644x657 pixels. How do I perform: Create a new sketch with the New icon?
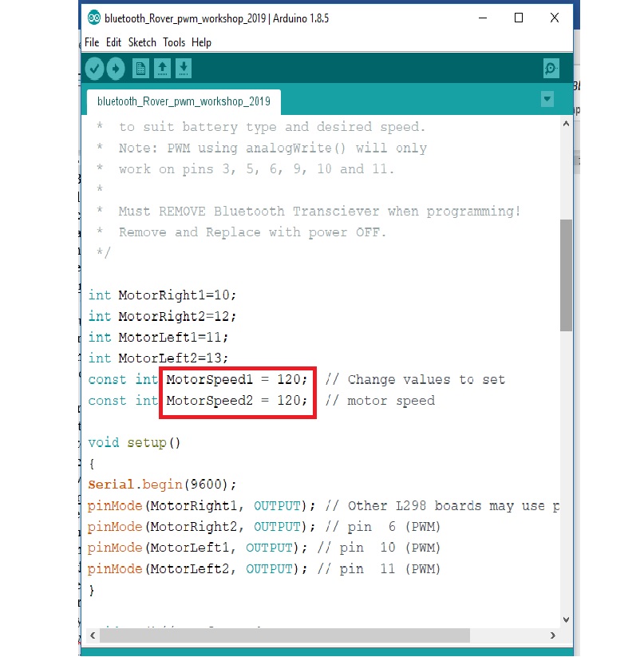click(x=140, y=69)
